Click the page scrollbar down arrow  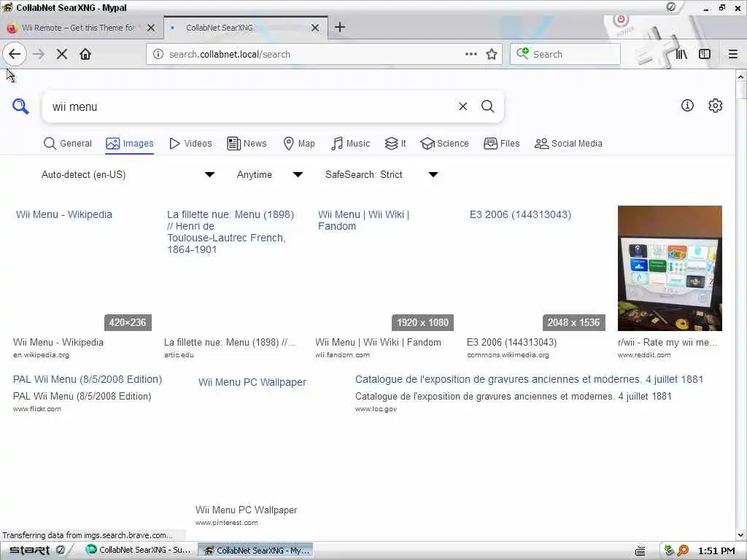click(741, 535)
